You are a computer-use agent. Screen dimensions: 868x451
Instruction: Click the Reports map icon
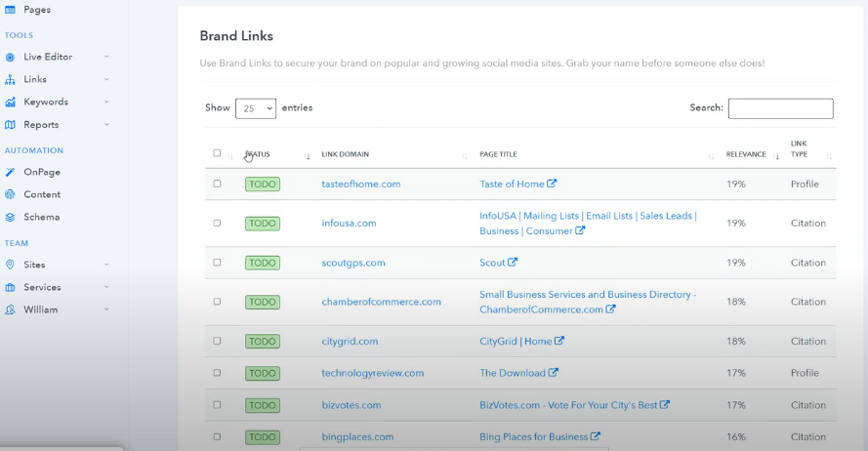pos(10,125)
